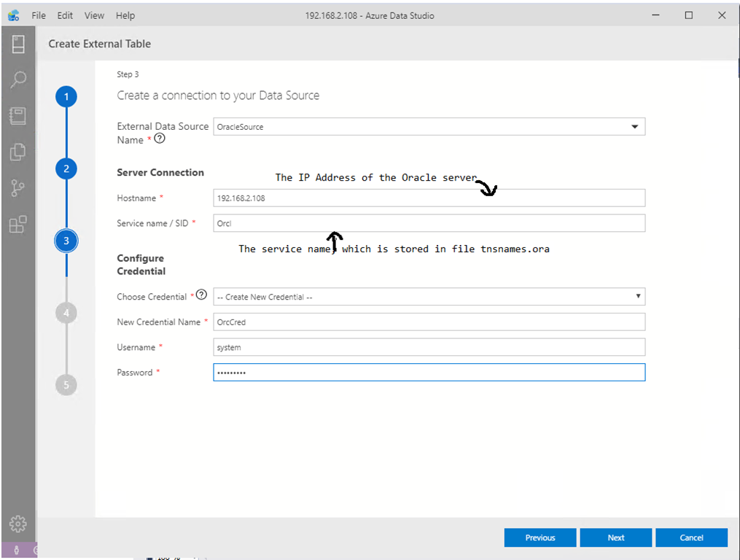
Task: Cancel the Create External Table wizard
Action: [x=691, y=537]
